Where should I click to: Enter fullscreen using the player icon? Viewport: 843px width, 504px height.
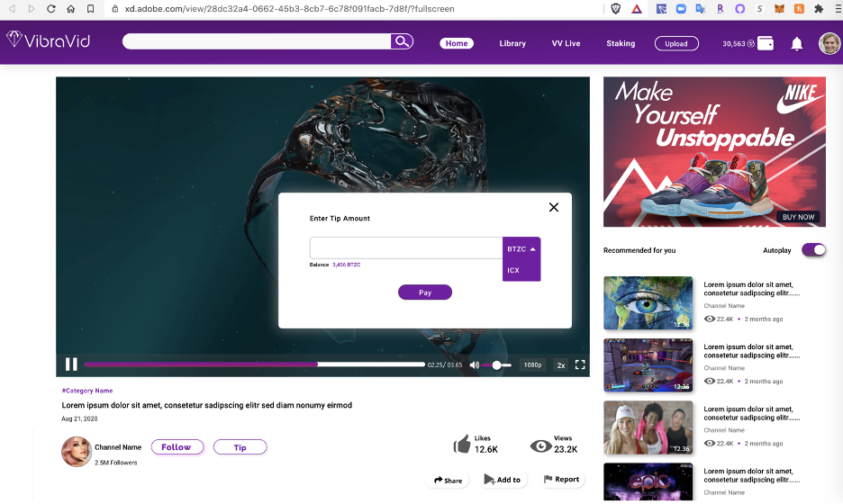pyautogui.click(x=580, y=364)
